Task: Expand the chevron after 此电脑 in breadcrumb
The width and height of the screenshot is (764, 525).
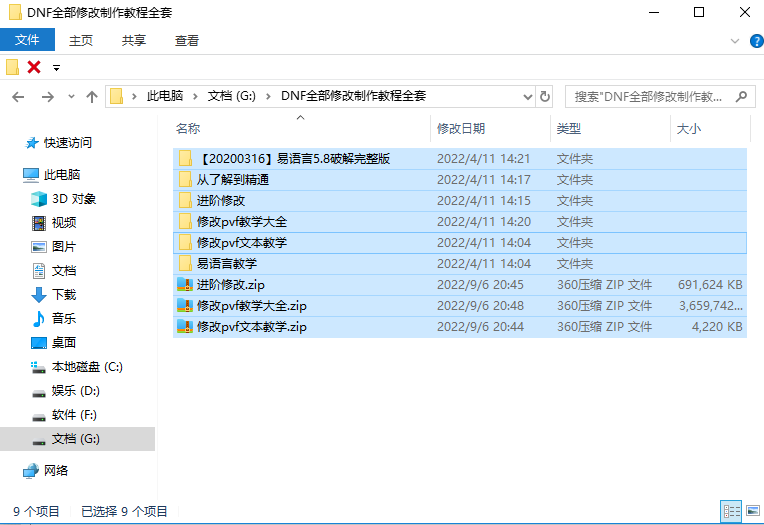Action: tap(195, 97)
